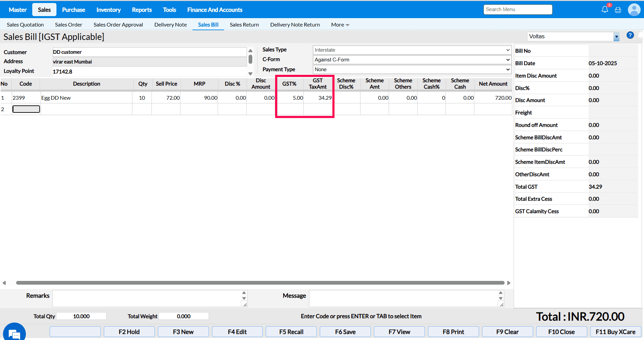Open the user profile avatar
644x340 pixels.
634,10
